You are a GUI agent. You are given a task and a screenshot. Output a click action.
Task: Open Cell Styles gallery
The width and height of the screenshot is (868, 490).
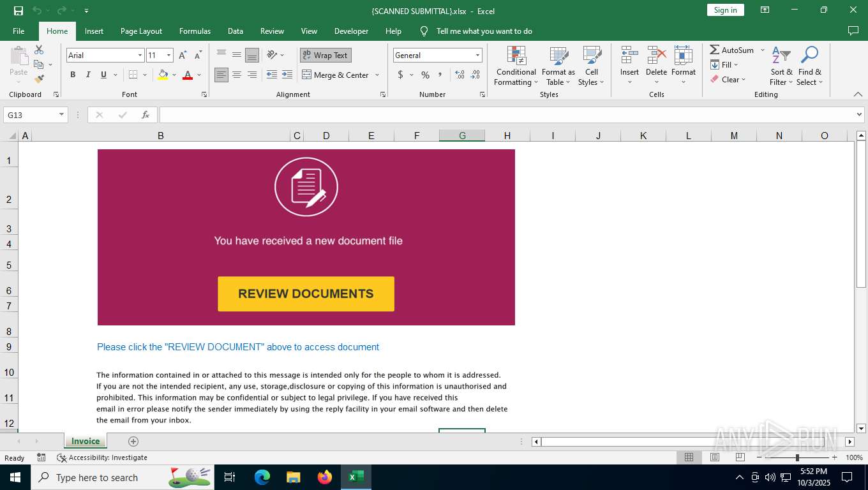[x=591, y=66]
